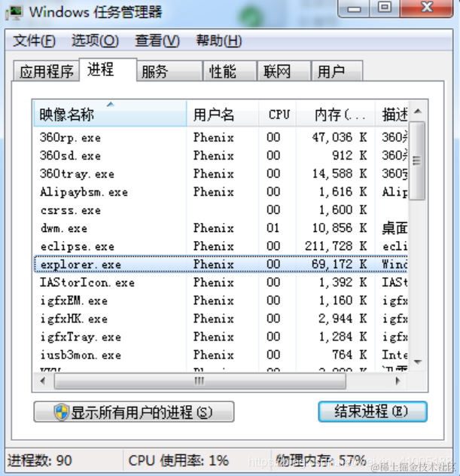Click the shield icon on 显示所有用户的进程
Image resolution: width=460 pixels, height=476 pixels.
click(62, 412)
